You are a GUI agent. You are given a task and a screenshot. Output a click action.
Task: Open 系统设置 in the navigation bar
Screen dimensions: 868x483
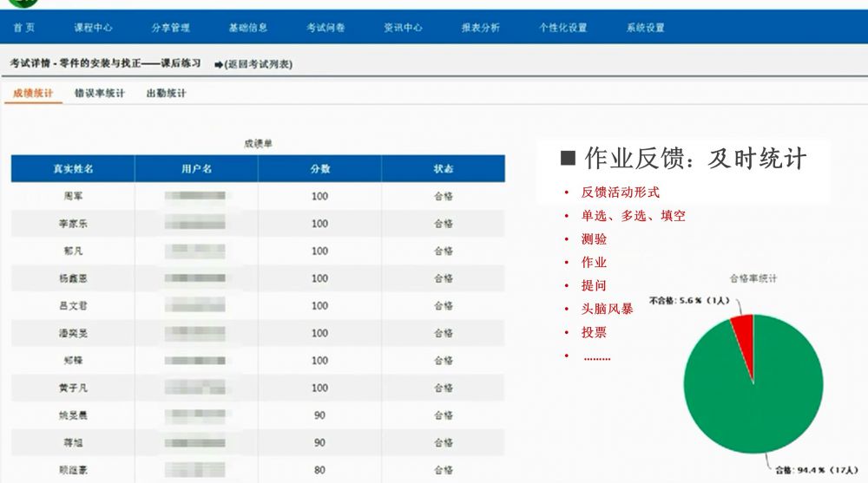(645, 28)
